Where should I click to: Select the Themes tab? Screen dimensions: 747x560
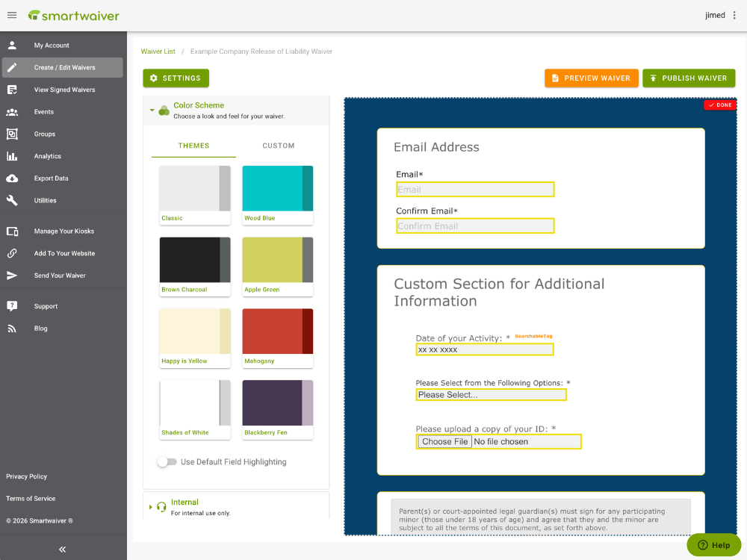tap(193, 146)
